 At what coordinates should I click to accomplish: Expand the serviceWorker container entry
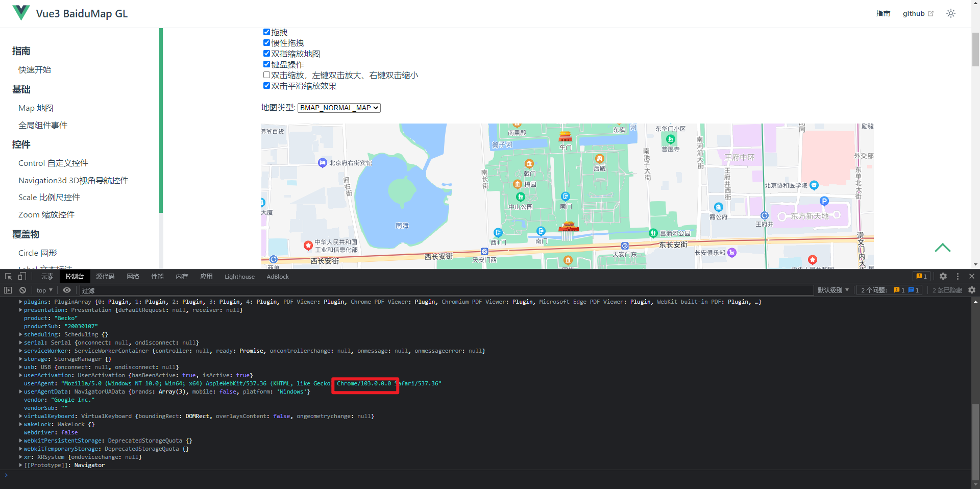tap(20, 351)
